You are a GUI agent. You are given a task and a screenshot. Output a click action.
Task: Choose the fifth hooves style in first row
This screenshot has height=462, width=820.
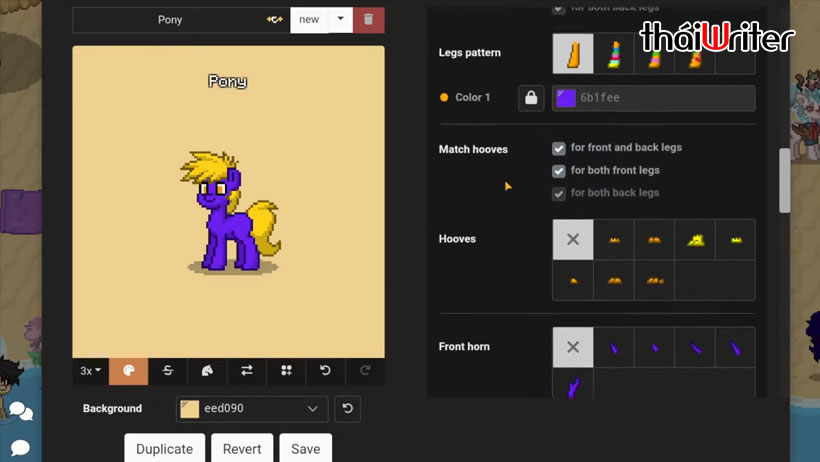[x=735, y=240]
